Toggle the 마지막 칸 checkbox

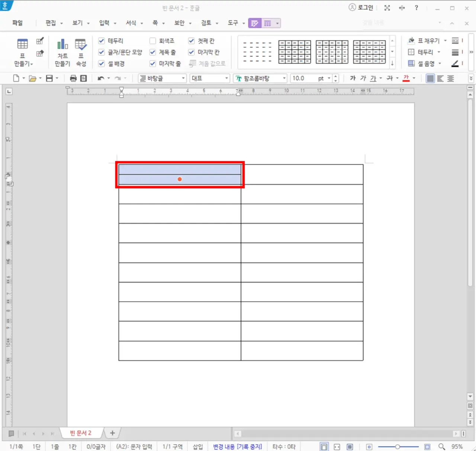pos(191,52)
